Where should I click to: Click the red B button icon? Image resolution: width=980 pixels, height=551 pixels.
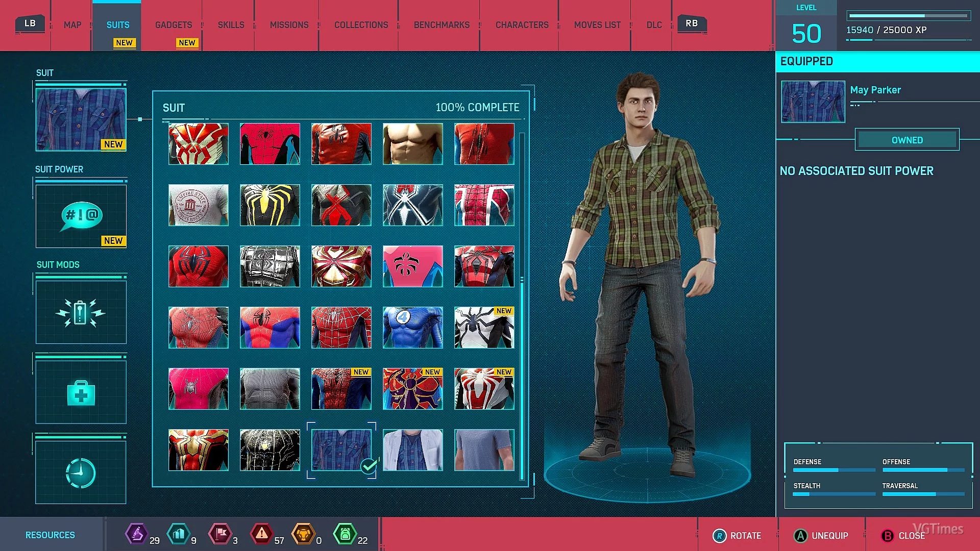click(x=888, y=536)
